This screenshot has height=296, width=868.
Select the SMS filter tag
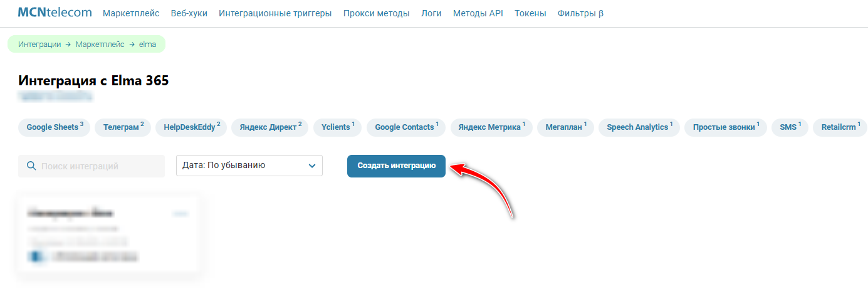tap(790, 127)
